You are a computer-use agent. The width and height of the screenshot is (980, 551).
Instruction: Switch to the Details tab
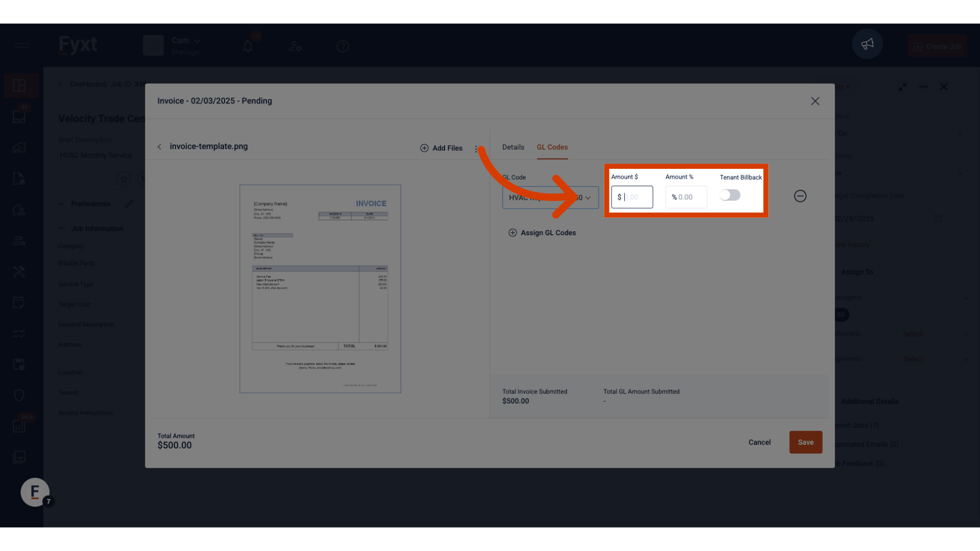pyautogui.click(x=513, y=147)
